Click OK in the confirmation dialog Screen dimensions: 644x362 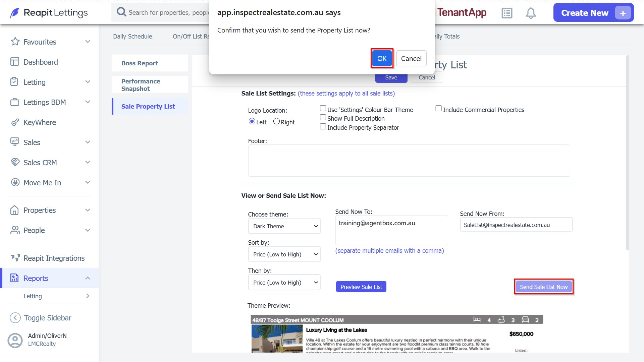click(x=382, y=58)
